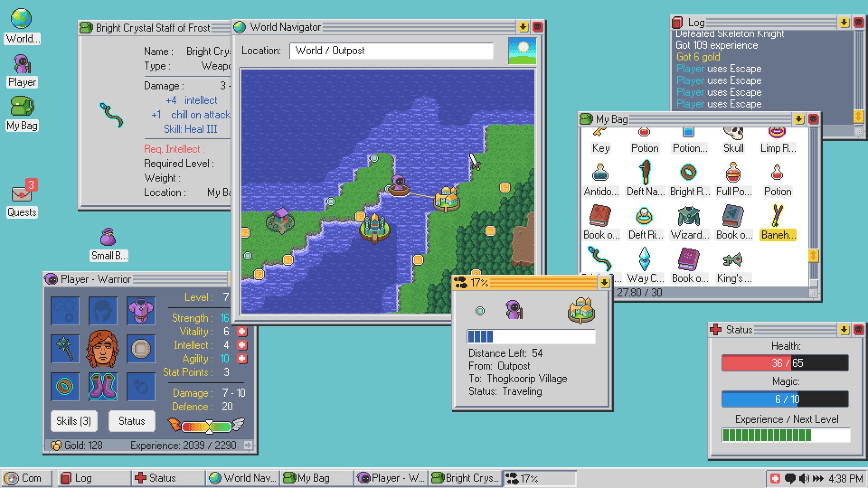
Task: Increase Agility with its plus button
Action: pyautogui.click(x=243, y=359)
